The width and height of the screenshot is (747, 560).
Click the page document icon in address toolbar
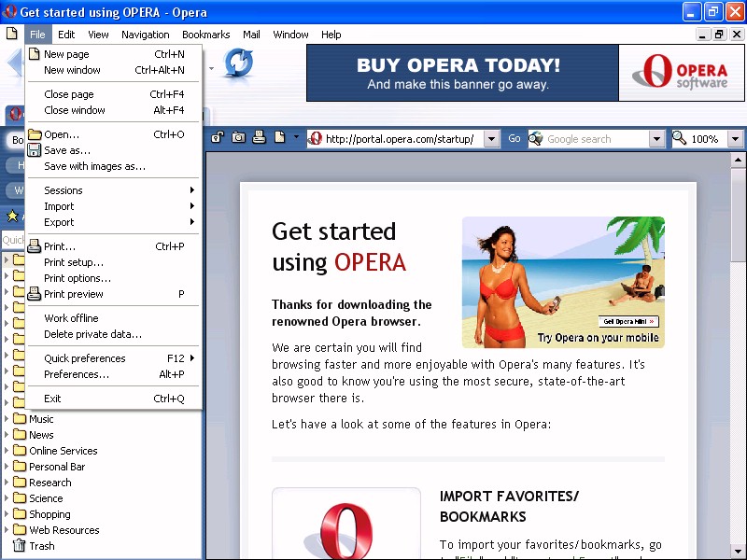pyautogui.click(x=279, y=137)
